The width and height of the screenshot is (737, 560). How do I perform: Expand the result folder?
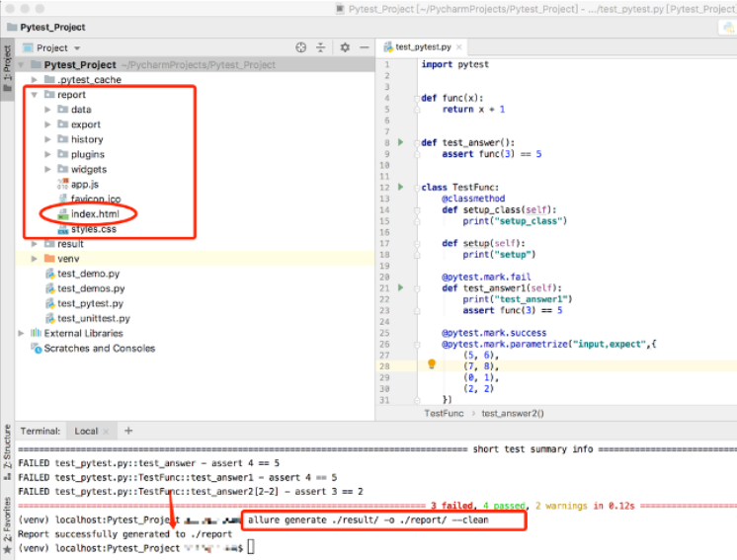pos(35,244)
